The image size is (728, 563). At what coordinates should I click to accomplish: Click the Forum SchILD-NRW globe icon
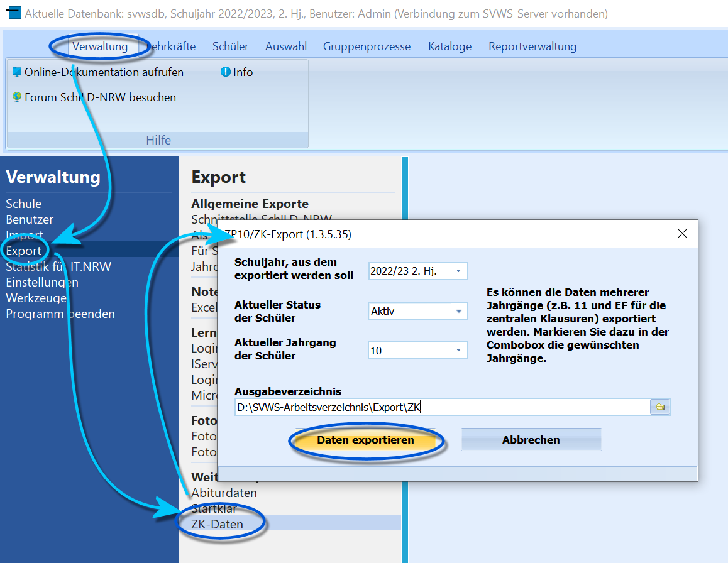pos(17,97)
